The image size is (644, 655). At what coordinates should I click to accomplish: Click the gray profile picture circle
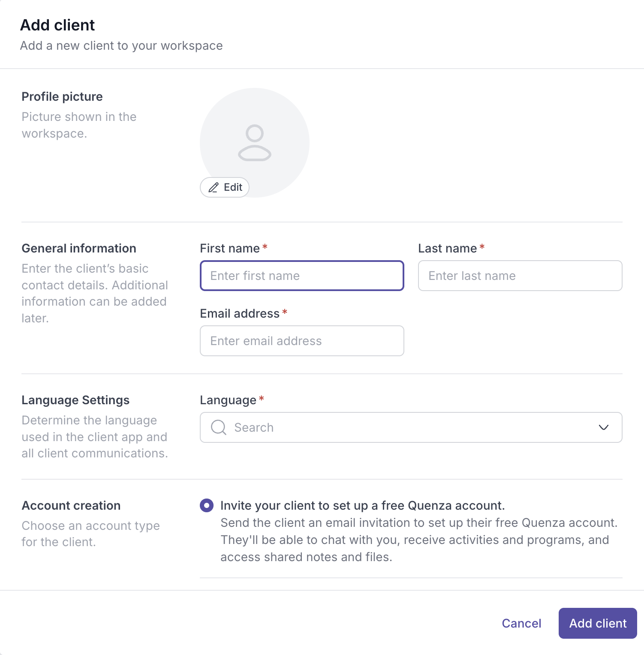[255, 143]
